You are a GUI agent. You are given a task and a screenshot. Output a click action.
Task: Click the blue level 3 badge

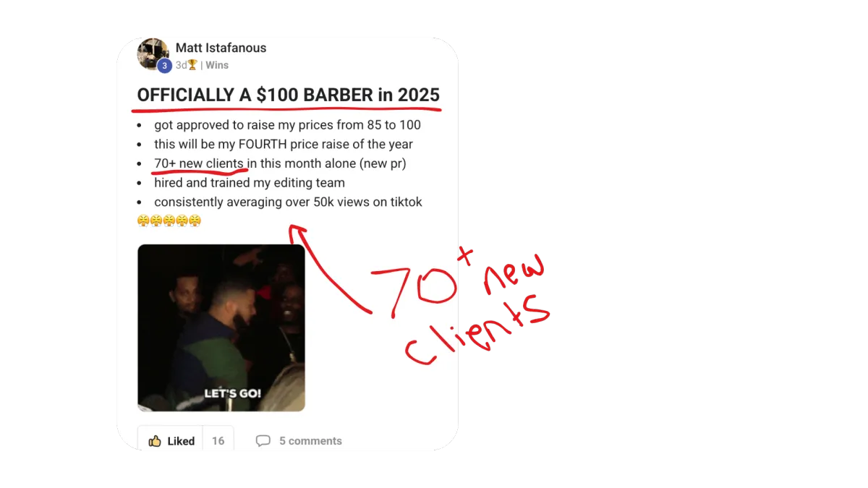click(x=164, y=66)
